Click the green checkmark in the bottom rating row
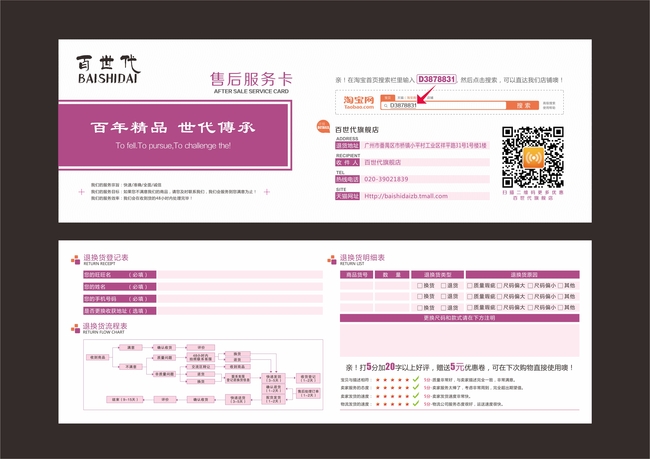The width and height of the screenshot is (650, 459). tap(416, 403)
